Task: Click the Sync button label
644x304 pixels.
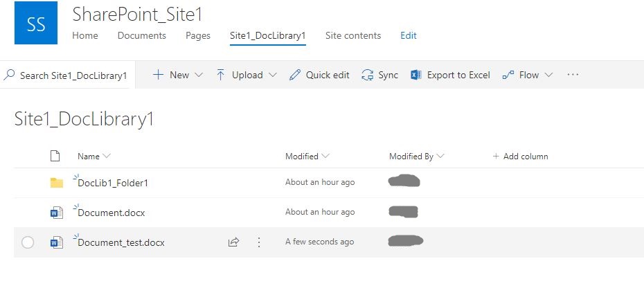Action: [388, 75]
